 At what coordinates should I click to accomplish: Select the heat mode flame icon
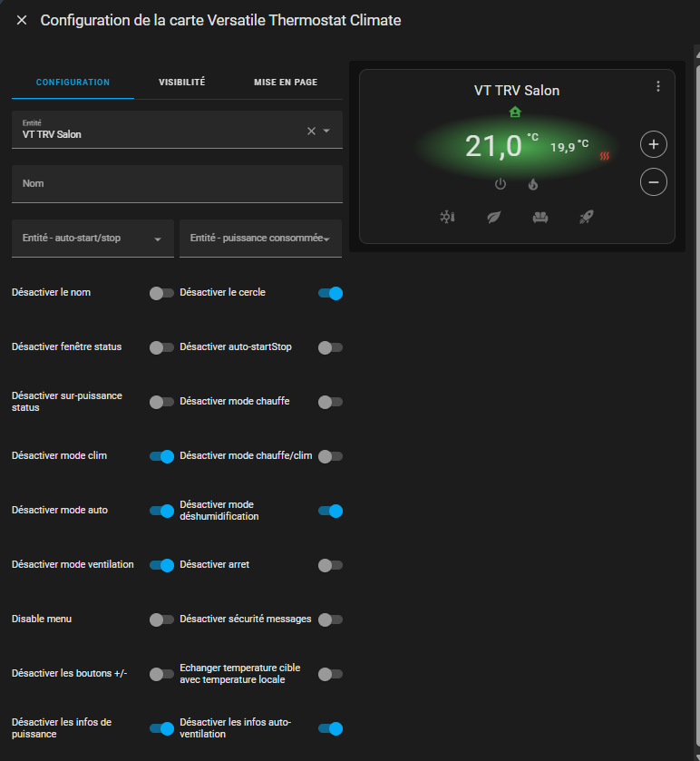[533, 184]
